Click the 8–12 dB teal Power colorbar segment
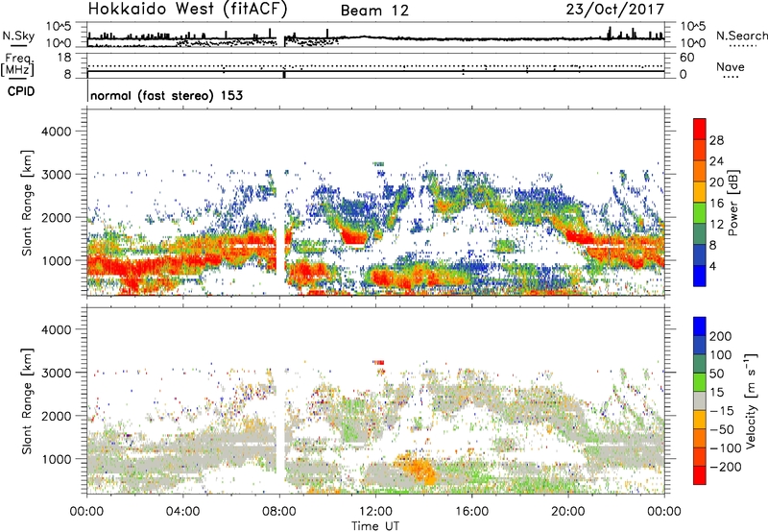Screen dimensions: 768x532 pyautogui.click(x=700, y=234)
